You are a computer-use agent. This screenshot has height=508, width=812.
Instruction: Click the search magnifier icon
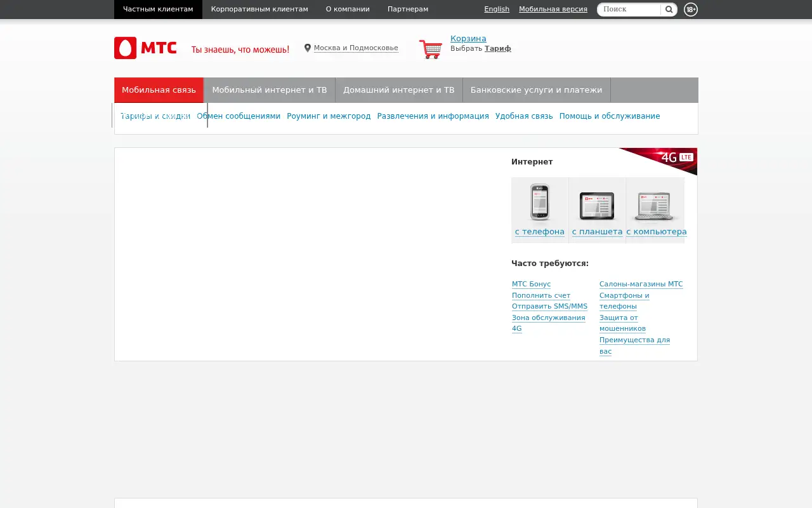(x=669, y=10)
